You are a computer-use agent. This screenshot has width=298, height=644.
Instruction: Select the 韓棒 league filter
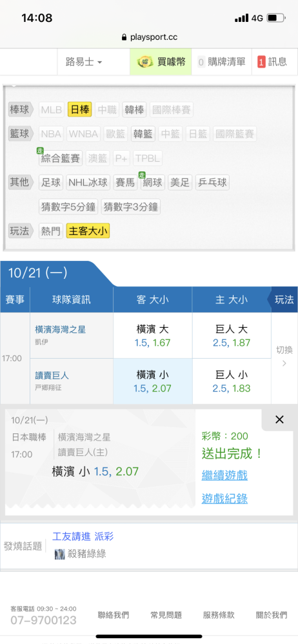click(134, 109)
